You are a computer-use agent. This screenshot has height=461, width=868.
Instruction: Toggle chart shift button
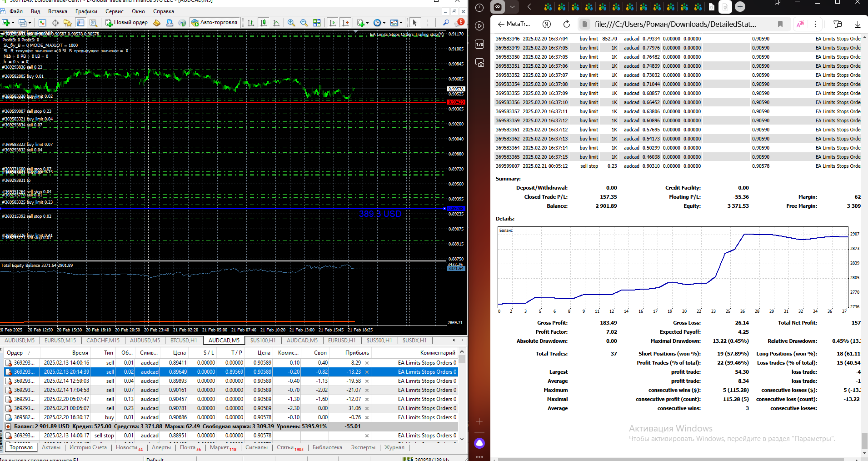point(345,23)
